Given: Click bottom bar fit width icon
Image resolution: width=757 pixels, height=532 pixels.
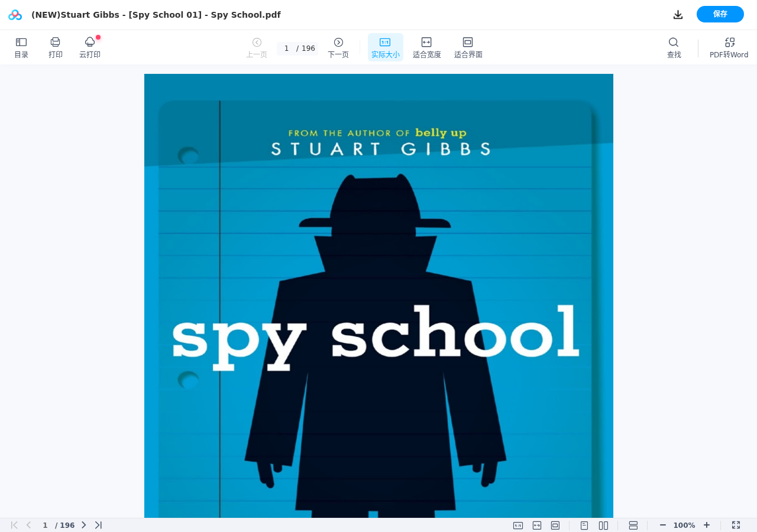Looking at the screenshot, I should click(x=537, y=525).
